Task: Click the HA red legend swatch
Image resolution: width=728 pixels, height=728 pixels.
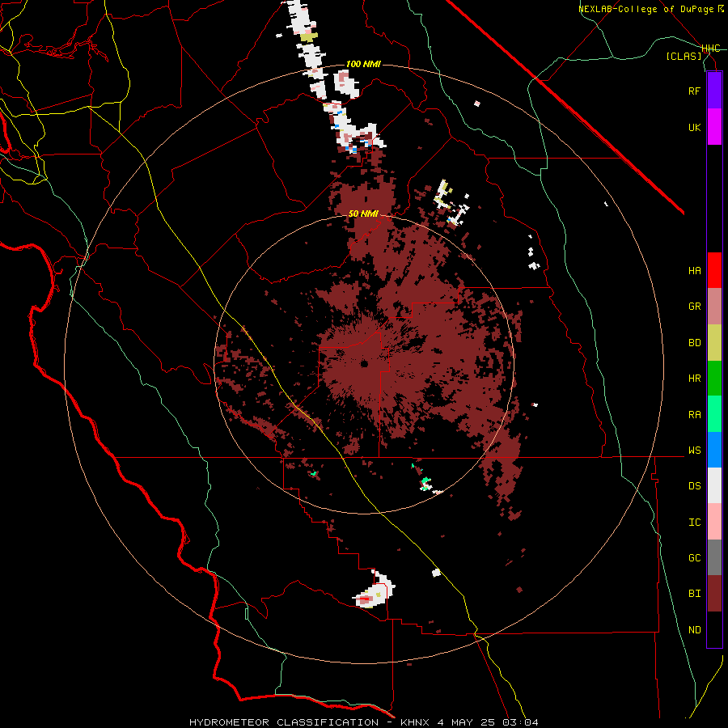Action: [714, 270]
